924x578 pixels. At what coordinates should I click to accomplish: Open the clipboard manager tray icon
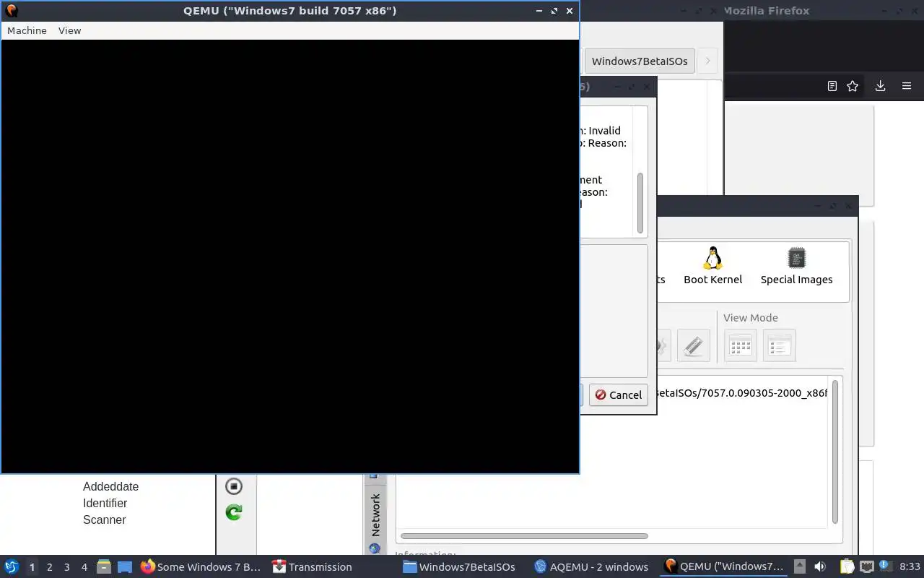click(847, 566)
